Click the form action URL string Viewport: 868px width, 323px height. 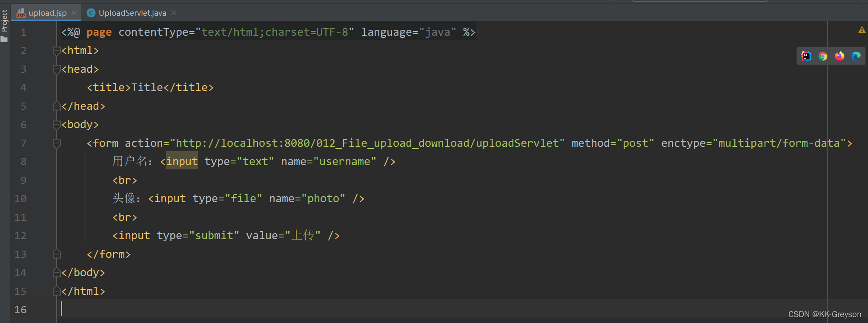[367, 143]
